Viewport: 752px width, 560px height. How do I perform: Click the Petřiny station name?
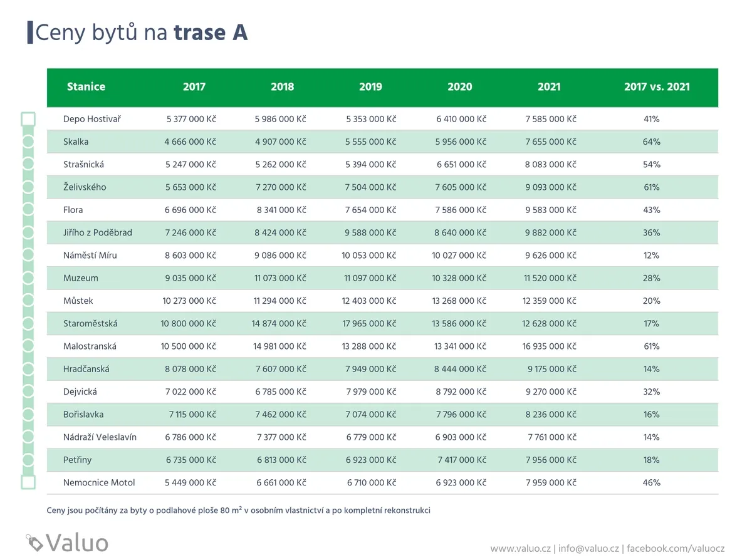pyautogui.click(x=78, y=460)
